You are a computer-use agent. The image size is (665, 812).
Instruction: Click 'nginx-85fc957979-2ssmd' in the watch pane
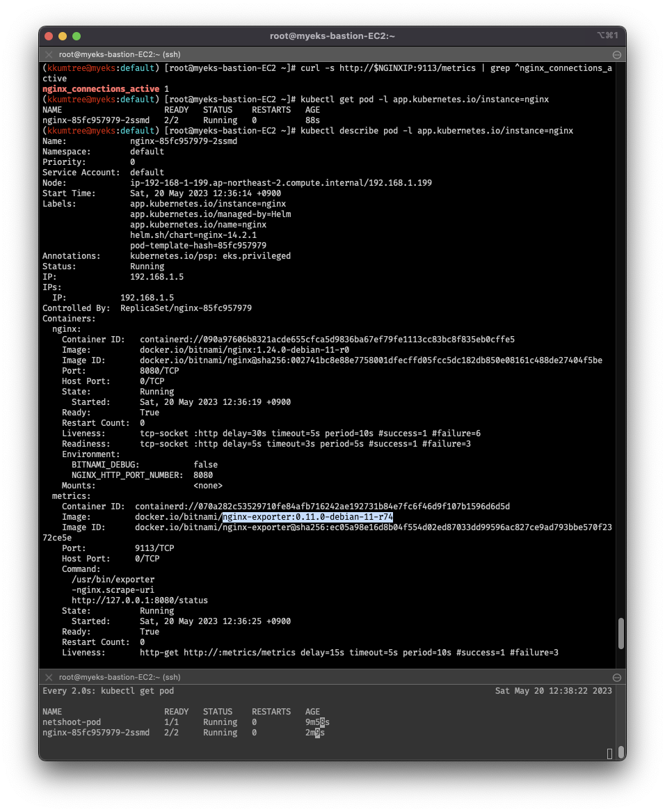(96, 733)
